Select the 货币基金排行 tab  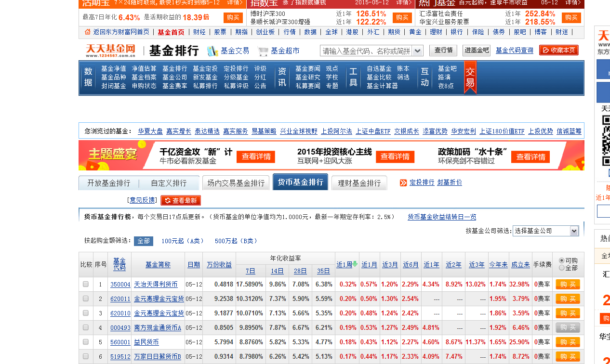click(x=301, y=182)
